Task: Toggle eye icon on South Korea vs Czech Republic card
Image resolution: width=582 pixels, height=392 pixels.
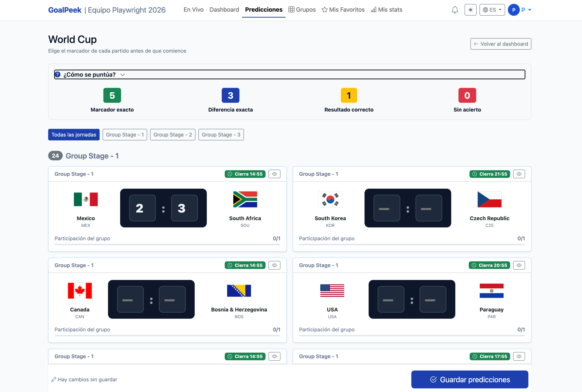Action: tap(519, 174)
